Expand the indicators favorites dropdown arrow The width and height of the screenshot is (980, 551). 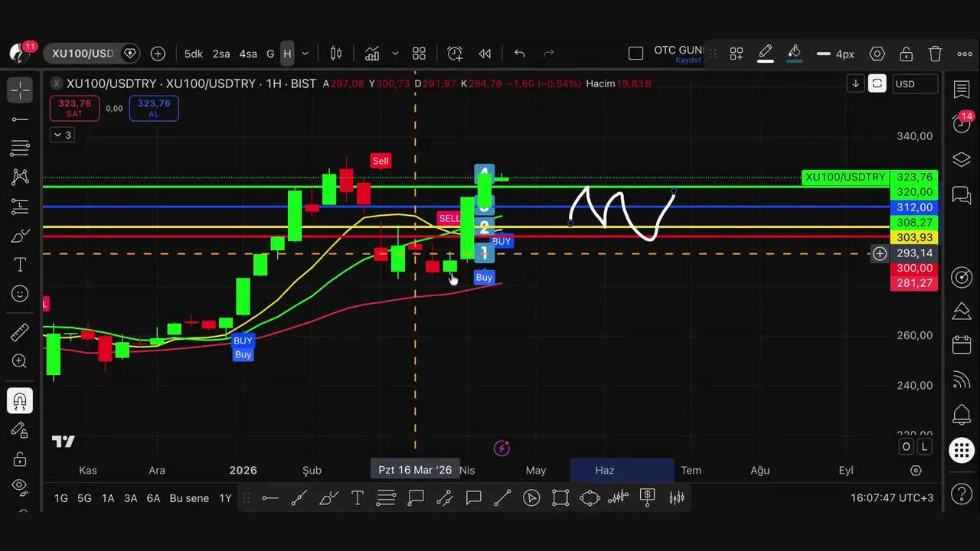click(395, 54)
